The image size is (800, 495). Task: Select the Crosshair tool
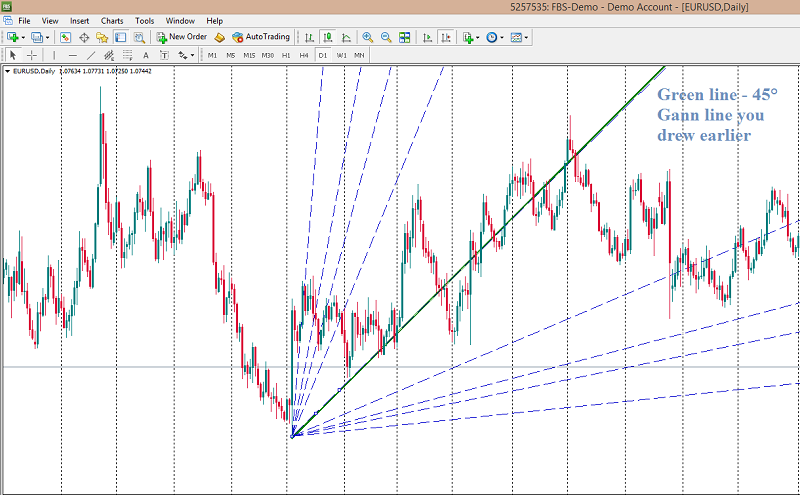pos(32,55)
